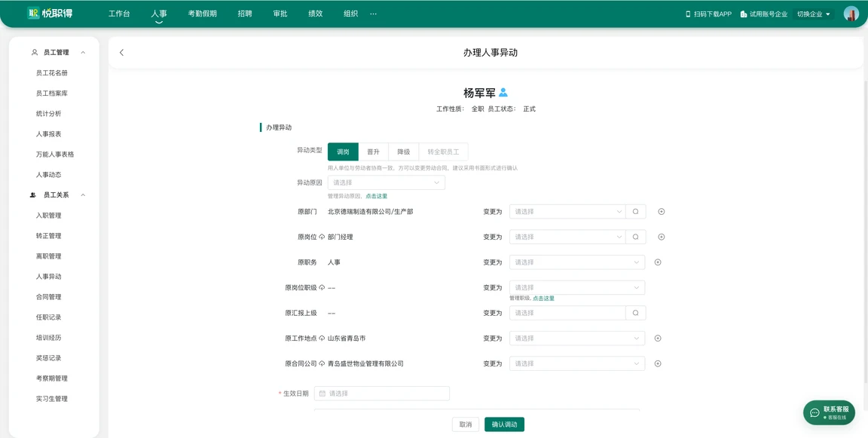Screen dimensions: 868x438
Task: Open the 人事 top tab
Action: coord(159,14)
